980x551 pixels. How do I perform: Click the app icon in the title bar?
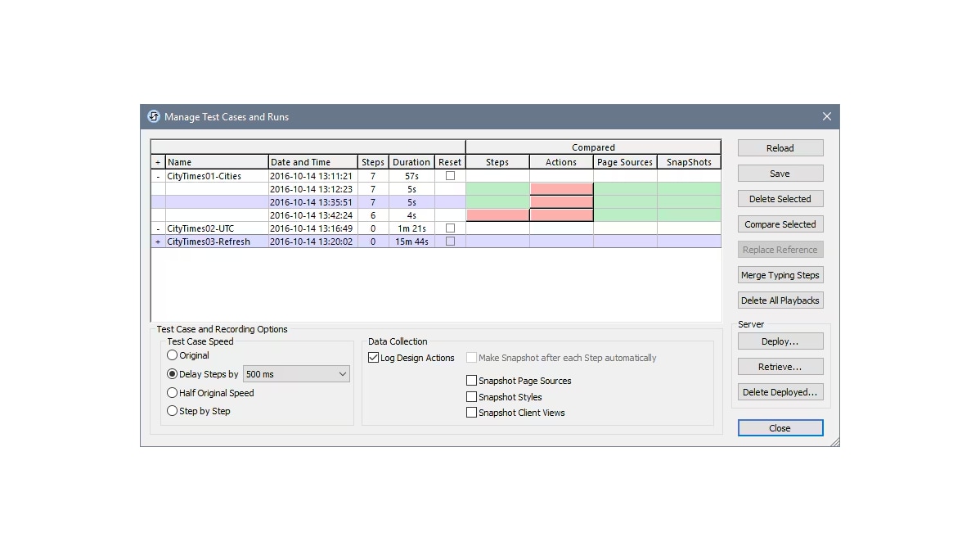(x=153, y=117)
